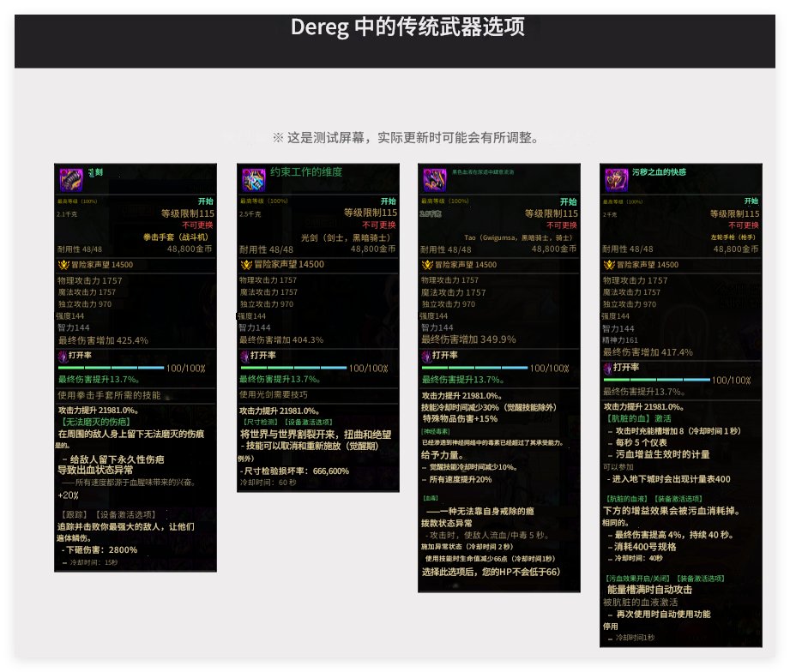Click the crown icon on the third tooltip
The image size is (790, 672).
[x=427, y=264]
